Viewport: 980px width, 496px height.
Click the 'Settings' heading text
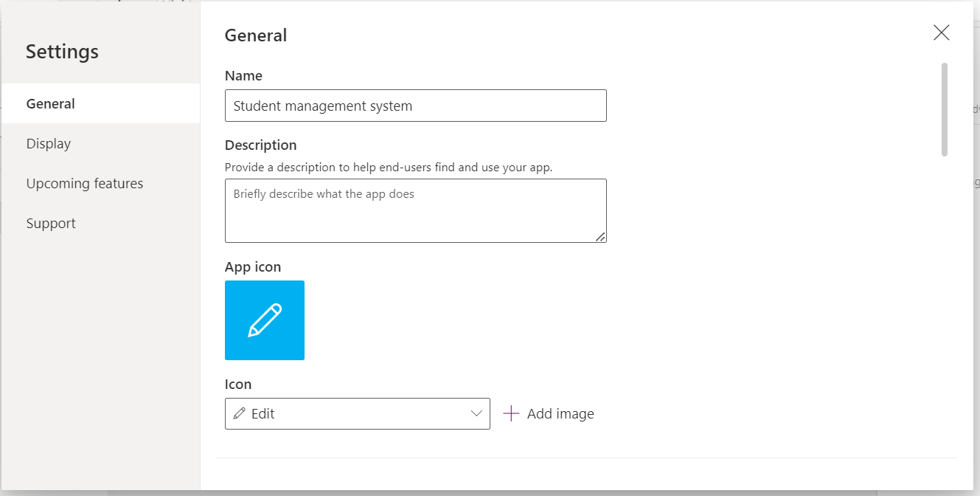pos(62,52)
